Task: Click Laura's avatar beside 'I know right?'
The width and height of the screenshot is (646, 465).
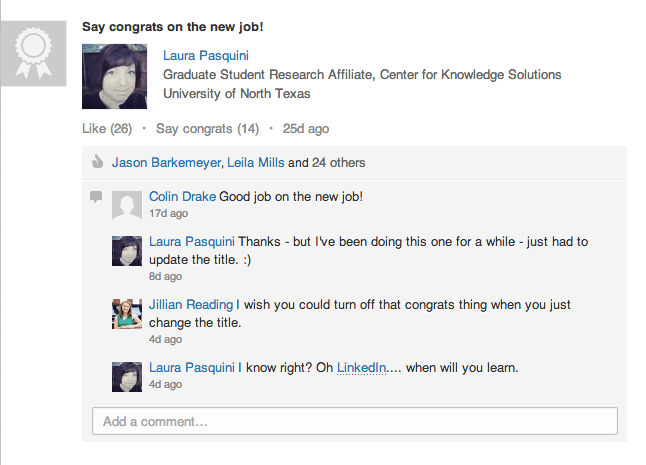Action: [127, 377]
